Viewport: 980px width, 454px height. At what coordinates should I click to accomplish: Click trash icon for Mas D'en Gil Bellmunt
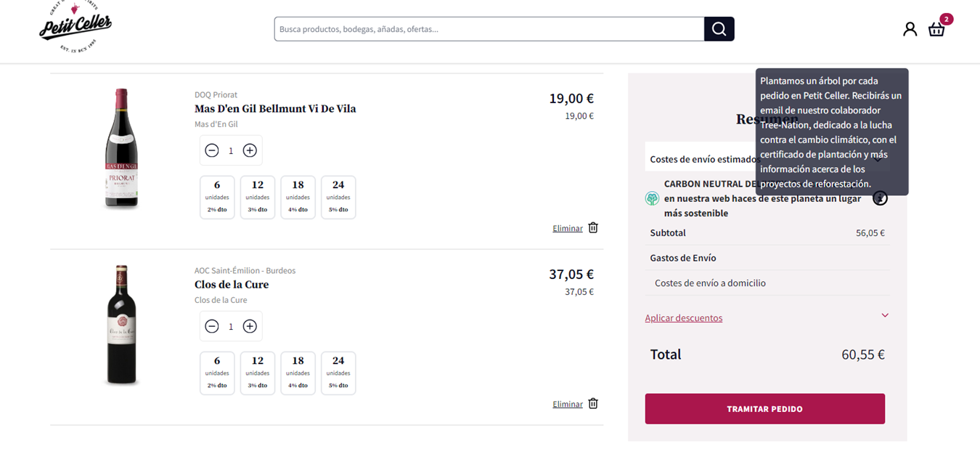[x=593, y=227]
